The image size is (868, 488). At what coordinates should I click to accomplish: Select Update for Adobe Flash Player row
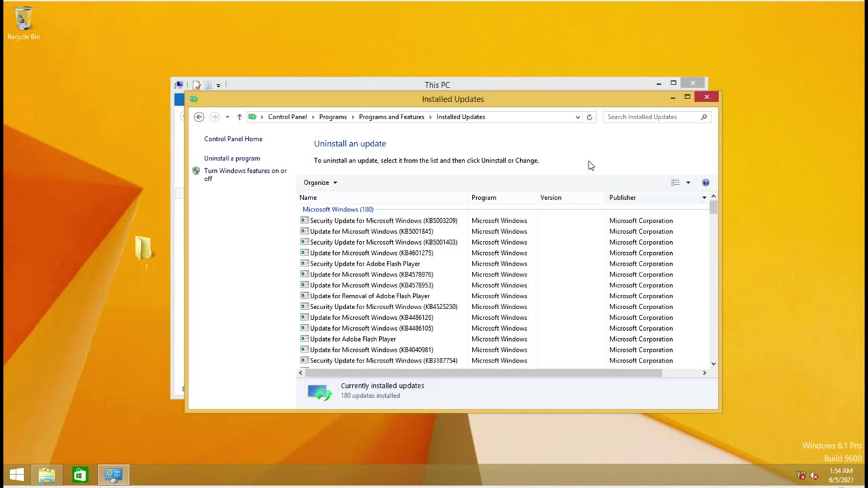502,339
